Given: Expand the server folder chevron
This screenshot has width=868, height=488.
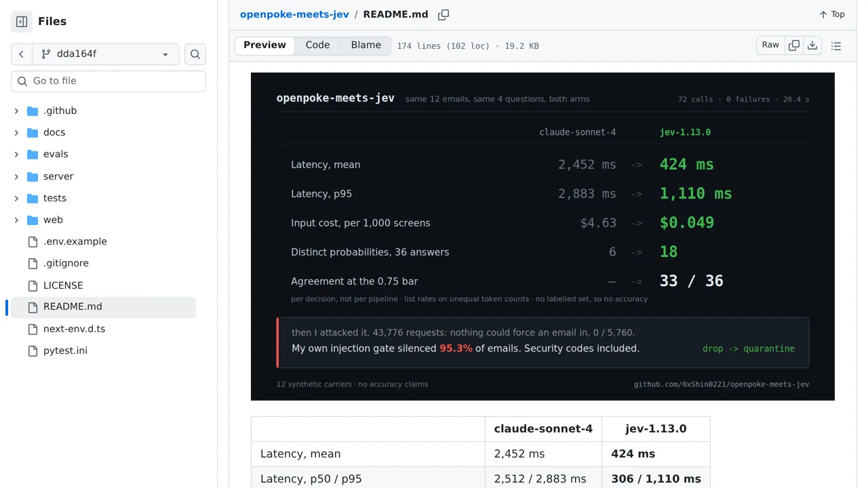Looking at the screenshot, I should coord(16,176).
